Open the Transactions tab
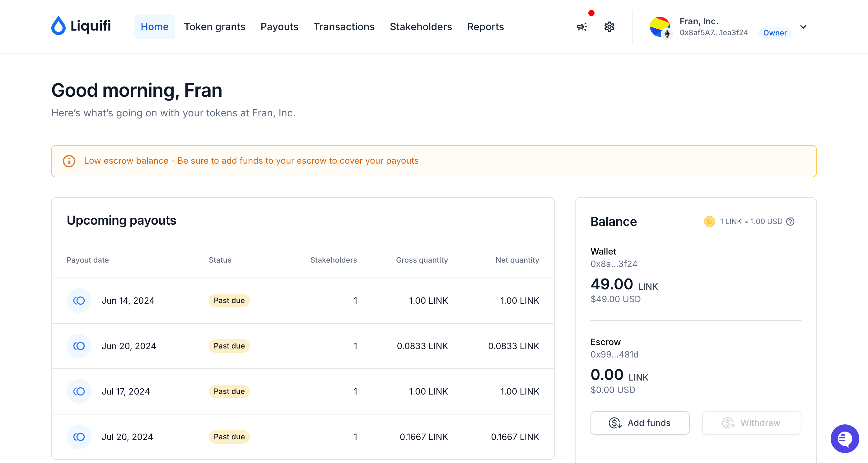Screen dimensions: 868x463 coord(344,27)
